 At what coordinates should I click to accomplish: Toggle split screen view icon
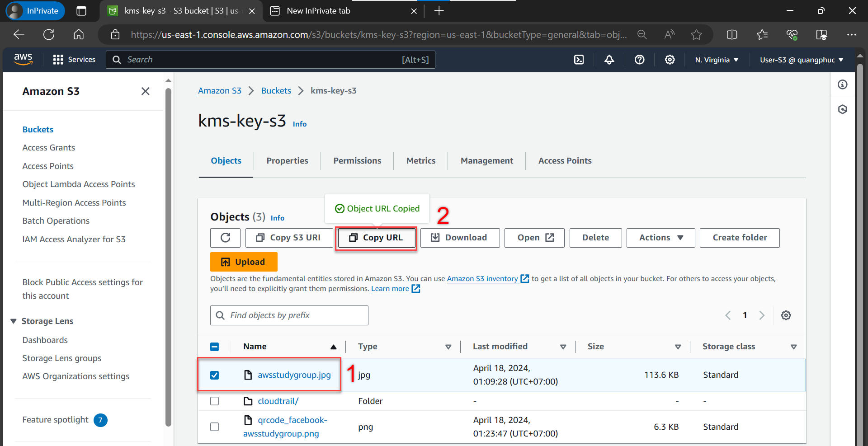pos(732,35)
